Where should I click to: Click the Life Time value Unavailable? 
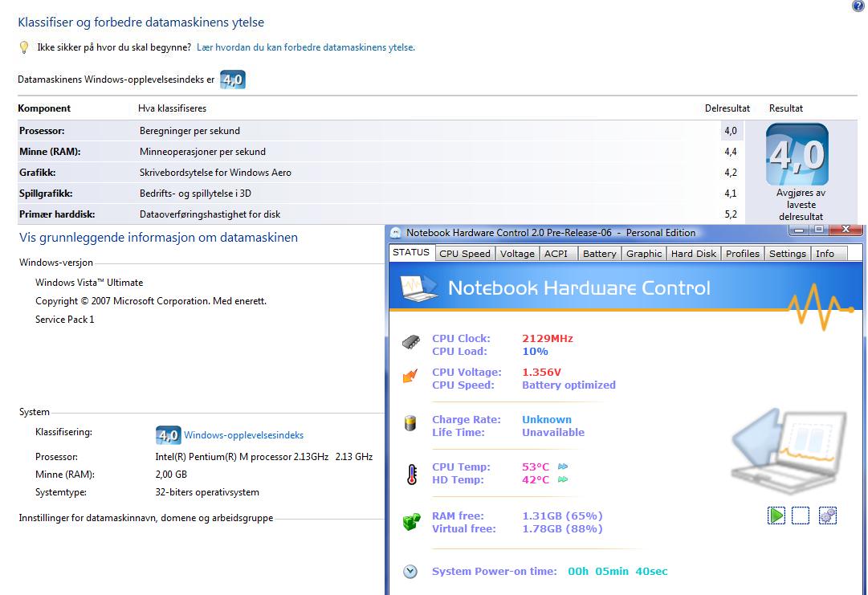point(553,432)
